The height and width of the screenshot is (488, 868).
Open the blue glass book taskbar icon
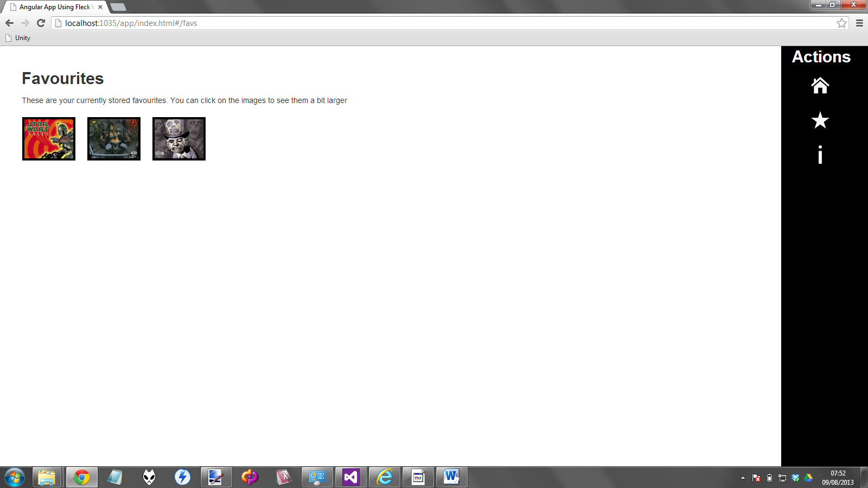click(x=116, y=478)
